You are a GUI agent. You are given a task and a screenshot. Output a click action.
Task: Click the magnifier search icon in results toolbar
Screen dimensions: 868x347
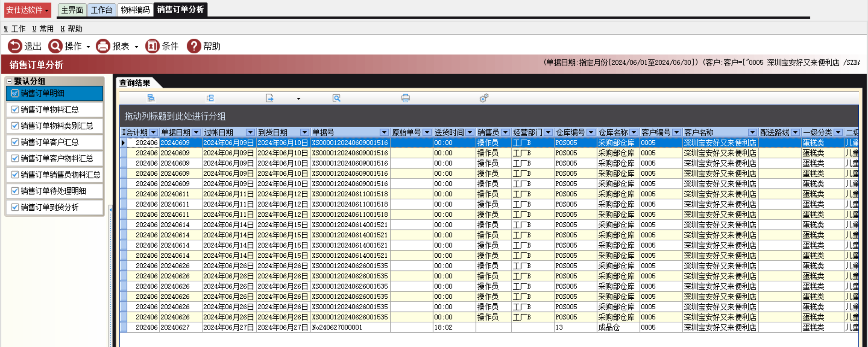[x=336, y=98]
